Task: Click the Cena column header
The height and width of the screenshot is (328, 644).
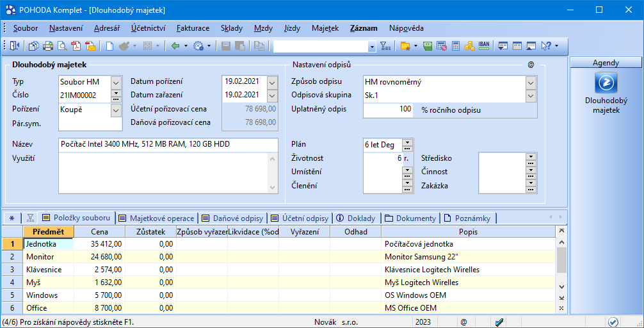Action: pos(100,231)
